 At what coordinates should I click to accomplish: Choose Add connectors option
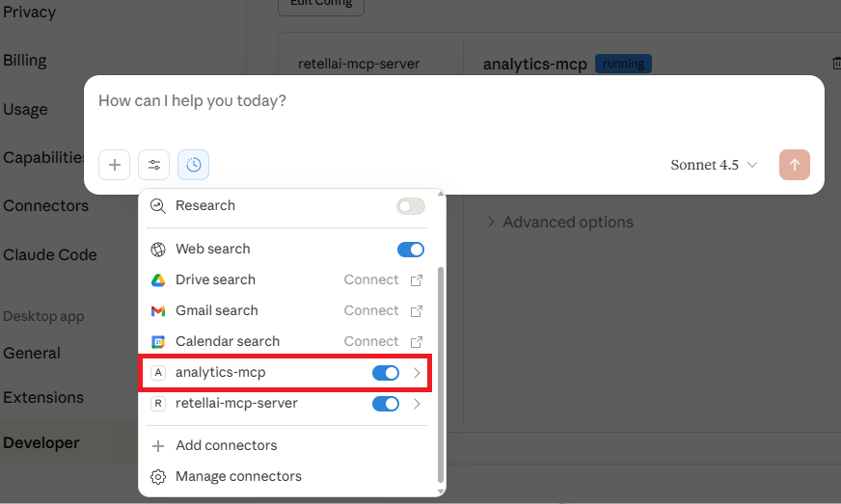click(226, 446)
